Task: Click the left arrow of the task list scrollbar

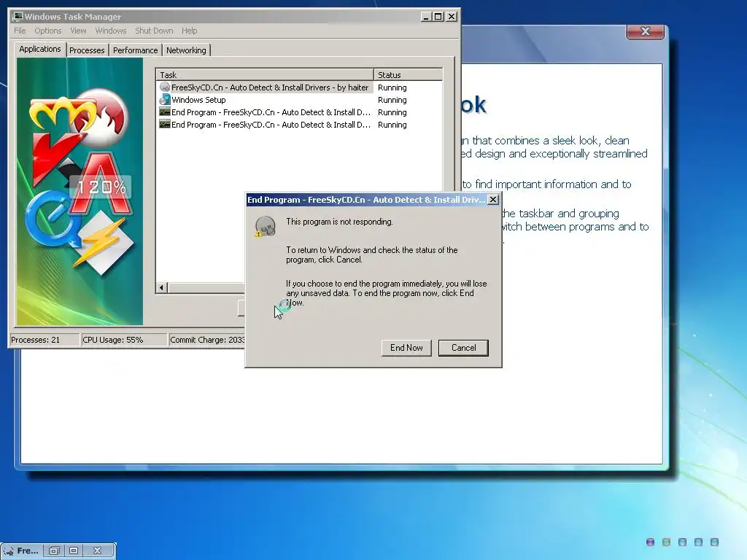Action: tap(161, 287)
